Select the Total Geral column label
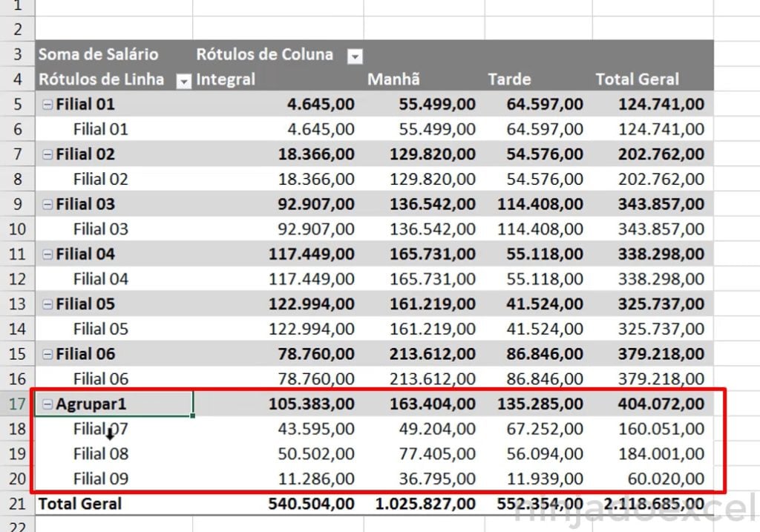This screenshot has height=532, width=760. (x=637, y=79)
